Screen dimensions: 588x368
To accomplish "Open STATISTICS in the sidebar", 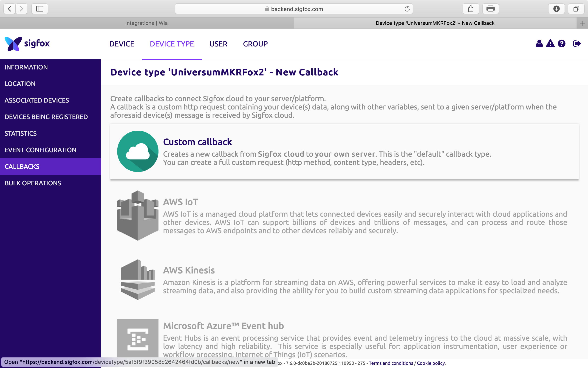I will (x=51, y=133).
